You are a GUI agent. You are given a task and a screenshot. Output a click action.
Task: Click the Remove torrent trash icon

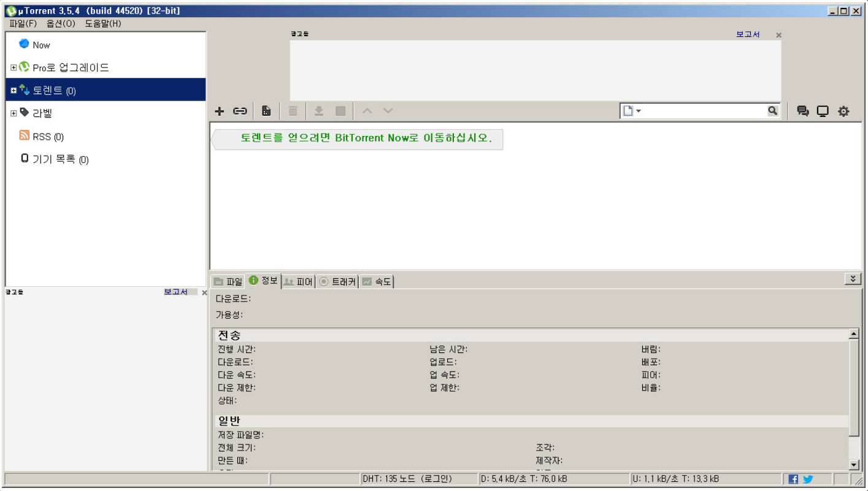tap(293, 111)
